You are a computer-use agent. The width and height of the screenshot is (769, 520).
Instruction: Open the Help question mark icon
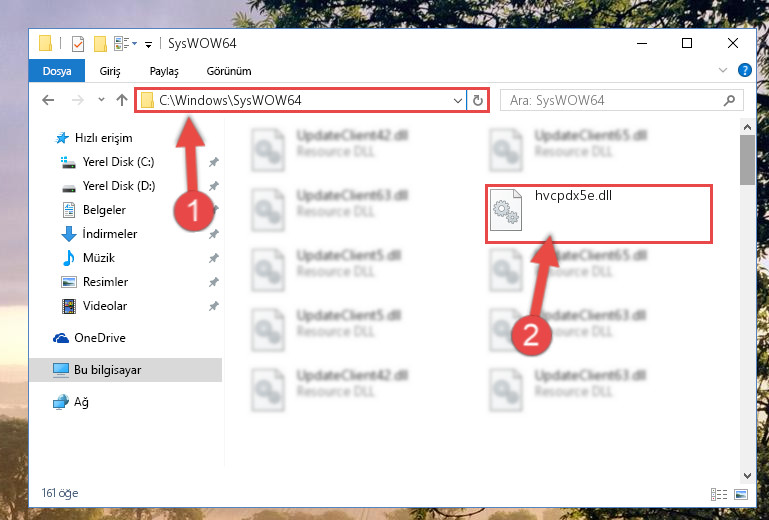744,71
